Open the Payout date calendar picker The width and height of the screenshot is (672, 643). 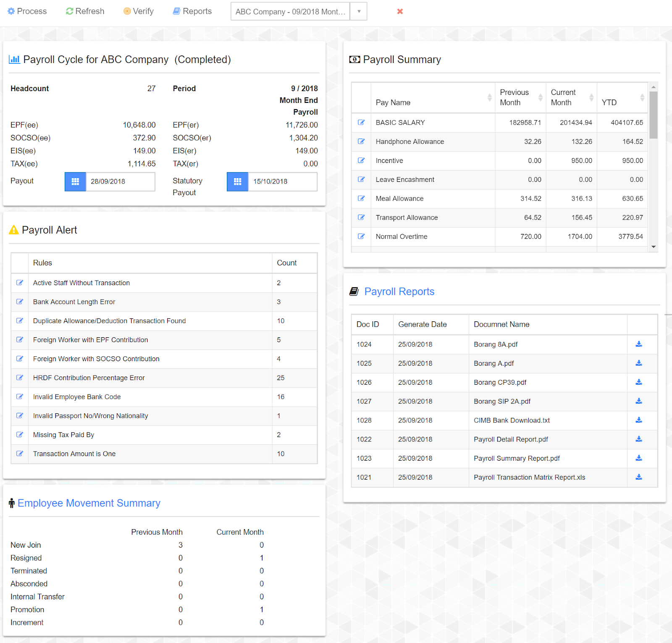coord(75,181)
